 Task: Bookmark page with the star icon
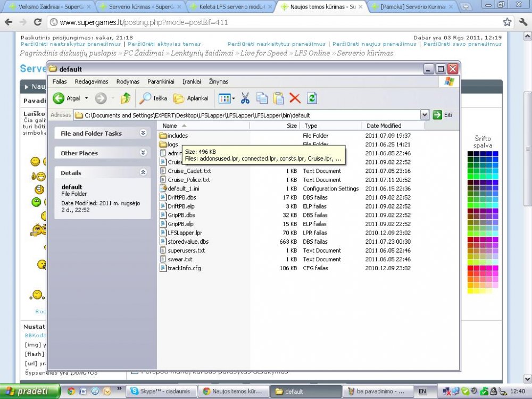coord(507,22)
